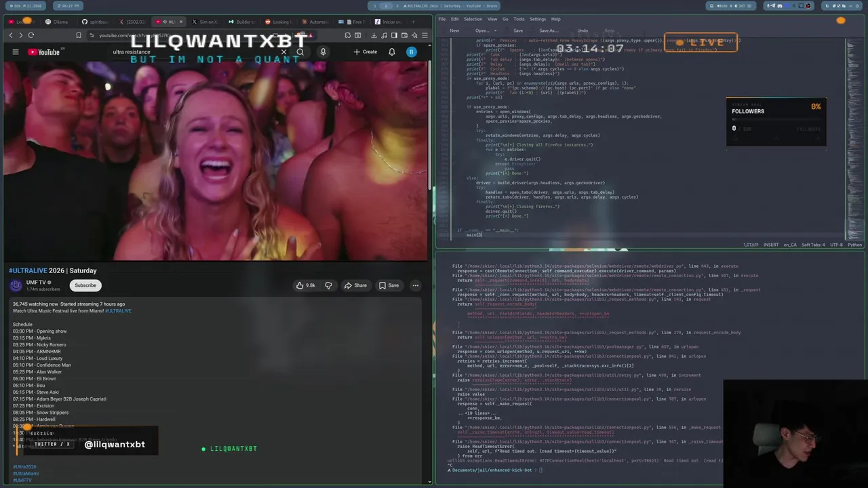Open YouTube notifications bell
Image resolution: width=868 pixels, height=488 pixels.
pyautogui.click(x=392, y=52)
